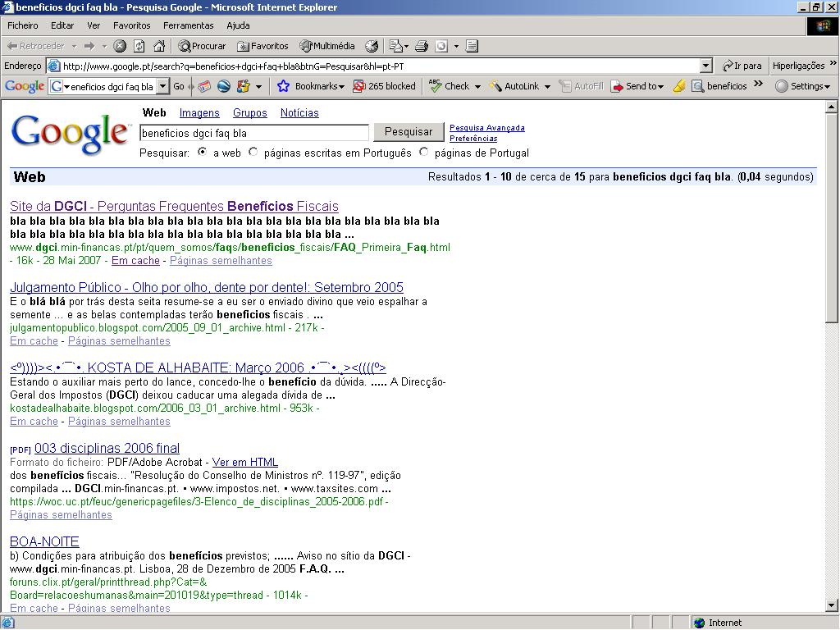Screen dimensions: 840x630
Task: Open the Preferências link
Action: point(473,138)
